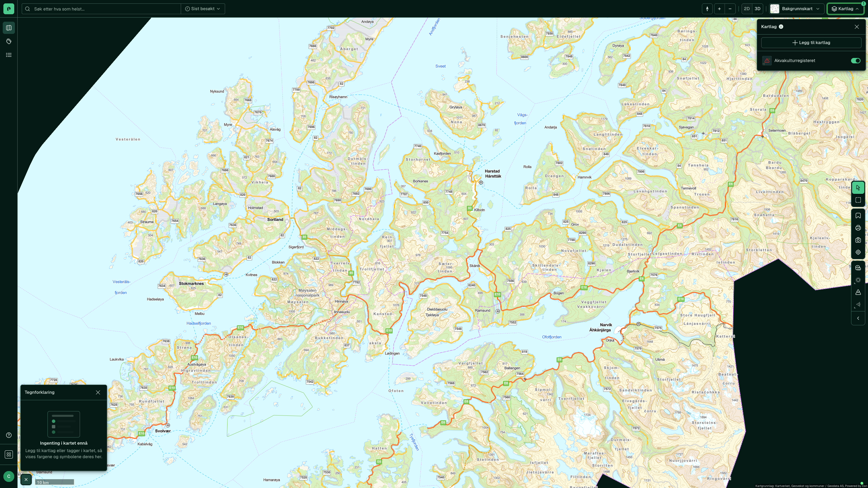Click the tags icon in left sidebar

(x=9, y=41)
